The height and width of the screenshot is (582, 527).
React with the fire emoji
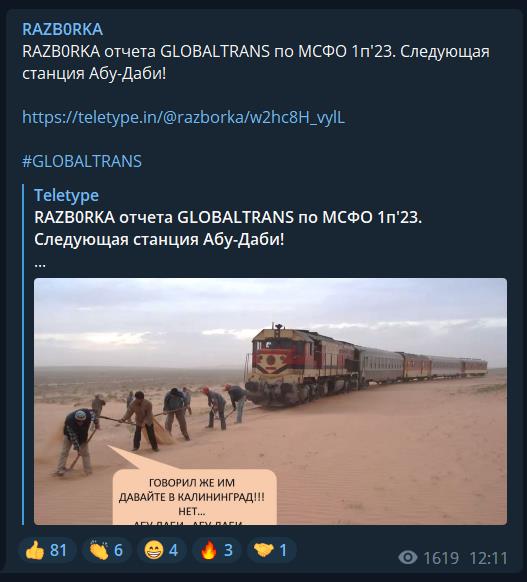point(217,550)
